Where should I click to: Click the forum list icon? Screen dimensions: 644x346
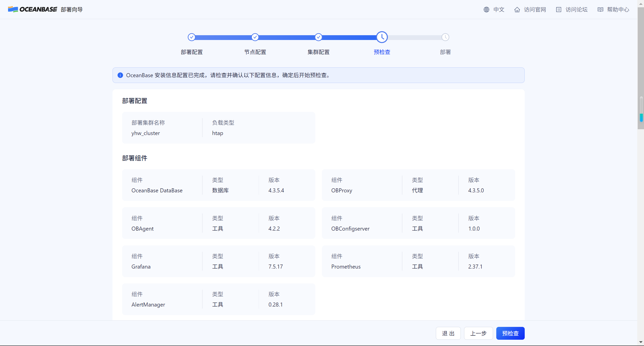558,10
